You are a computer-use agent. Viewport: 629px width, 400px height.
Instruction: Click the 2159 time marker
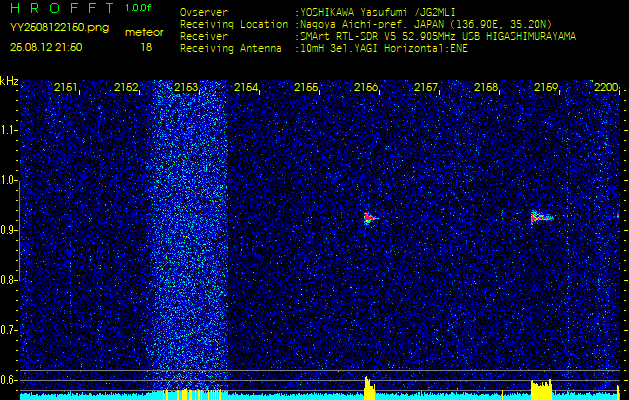[x=546, y=87]
